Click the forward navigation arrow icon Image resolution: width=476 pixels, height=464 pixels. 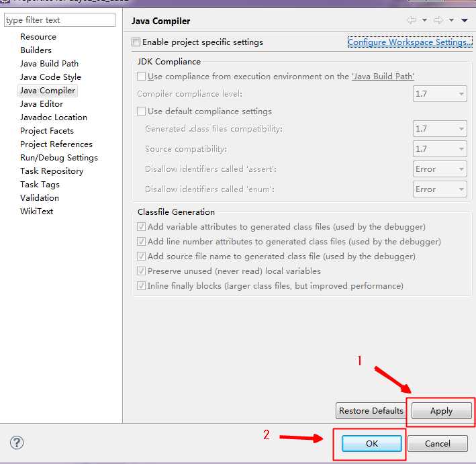(x=438, y=20)
